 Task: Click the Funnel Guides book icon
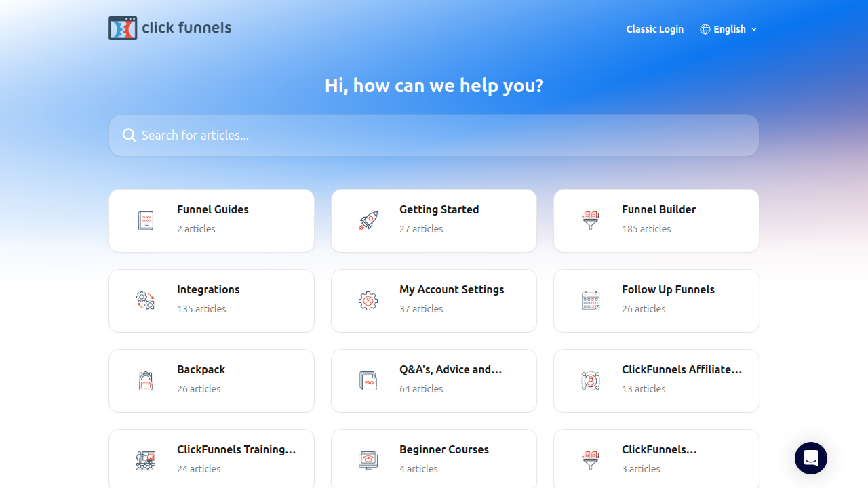(146, 221)
